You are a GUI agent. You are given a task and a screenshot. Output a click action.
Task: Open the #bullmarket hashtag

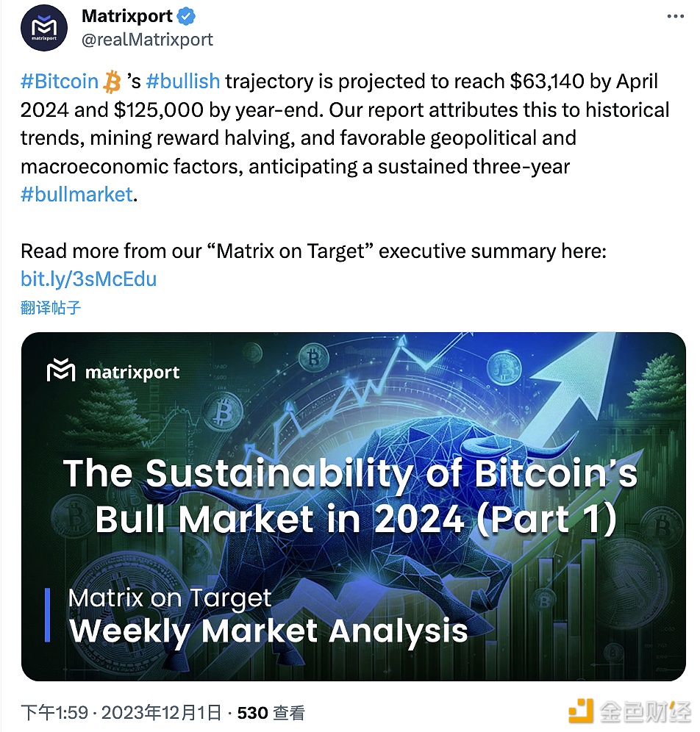[76, 195]
